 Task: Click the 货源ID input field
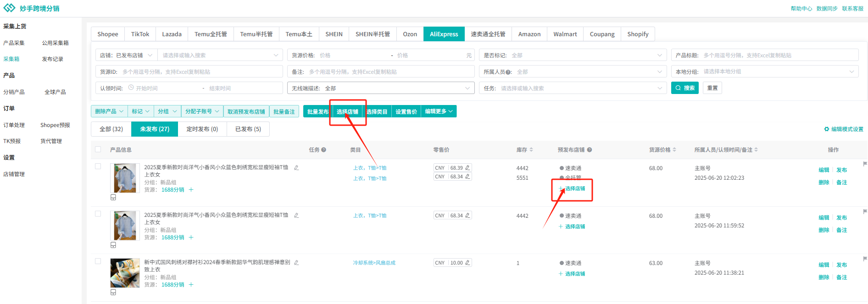(189, 72)
